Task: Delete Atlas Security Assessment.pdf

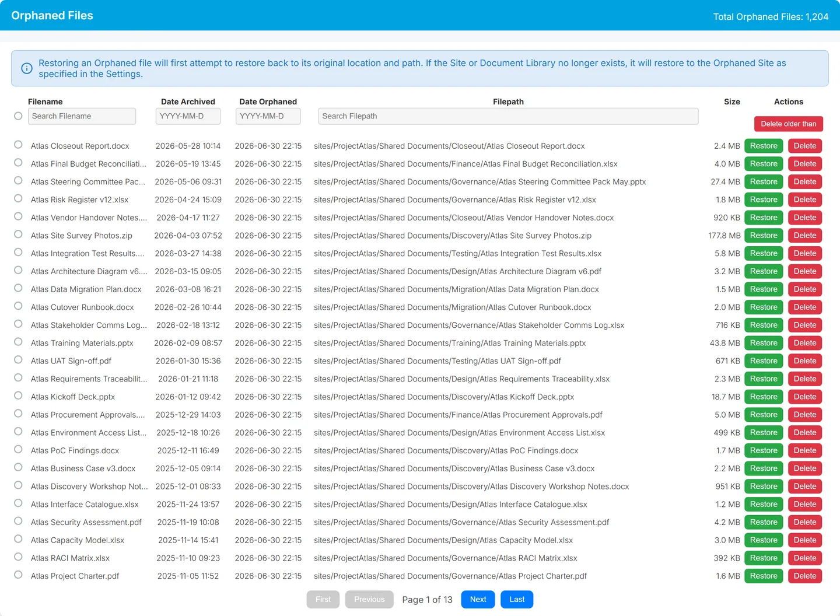Action: point(805,522)
